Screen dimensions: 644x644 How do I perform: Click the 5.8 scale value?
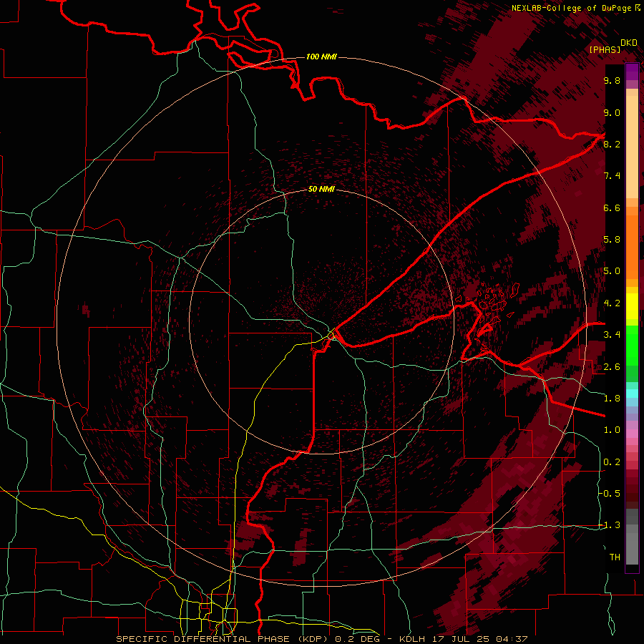point(612,240)
